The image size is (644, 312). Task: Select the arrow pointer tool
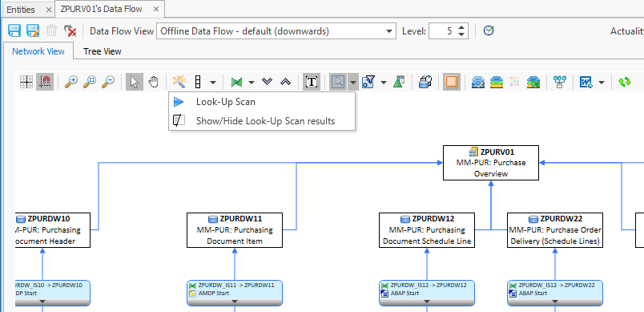(135, 83)
